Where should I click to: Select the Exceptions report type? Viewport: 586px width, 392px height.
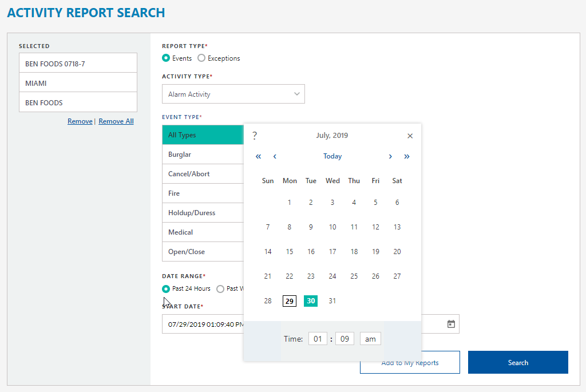pyautogui.click(x=201, y=58)
